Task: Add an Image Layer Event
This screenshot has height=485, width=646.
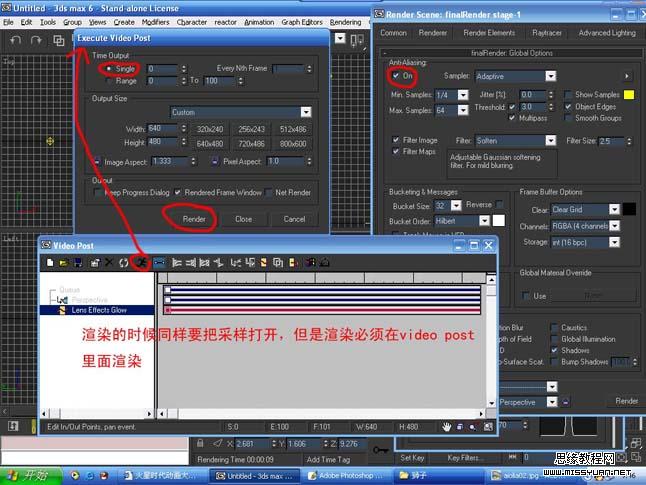Action: coord(278,263)
